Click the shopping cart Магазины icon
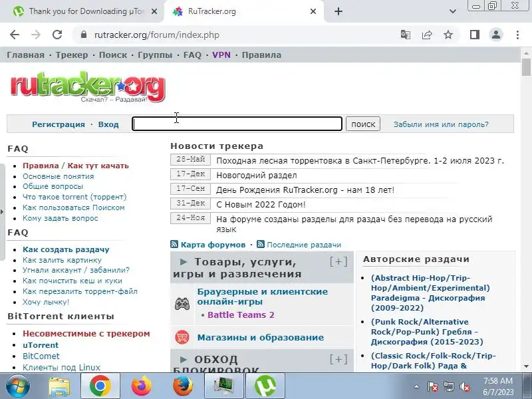This screenshot has height=399, width=532. 182,337
